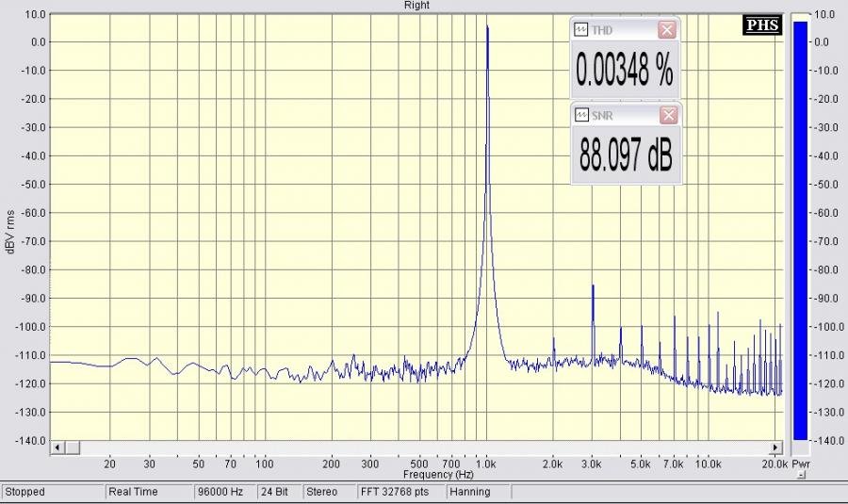
Task: Click the PHS logo badge
Action: point(762,25)
